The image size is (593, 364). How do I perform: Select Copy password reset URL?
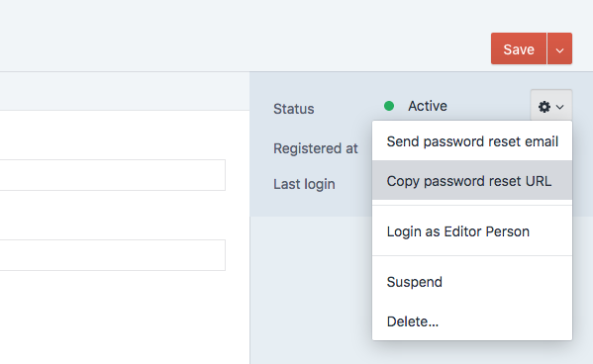tap(472, 181)
